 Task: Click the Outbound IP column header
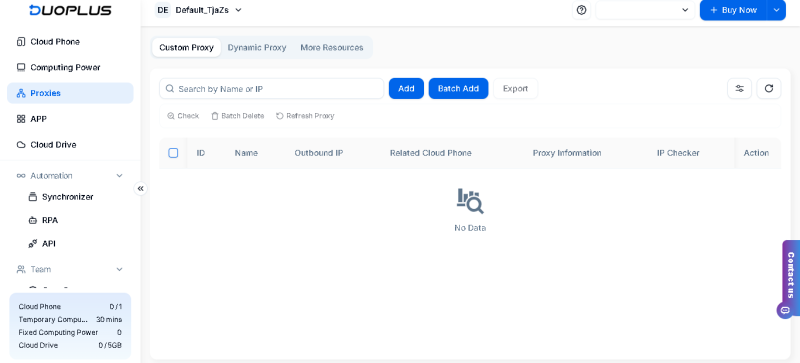318,153
